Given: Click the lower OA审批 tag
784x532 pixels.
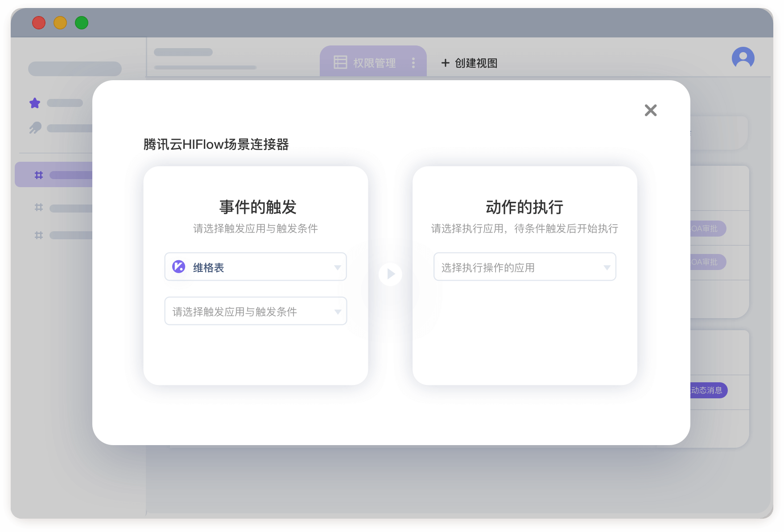Looking at the screenshot, I should [x=708, y=262].
